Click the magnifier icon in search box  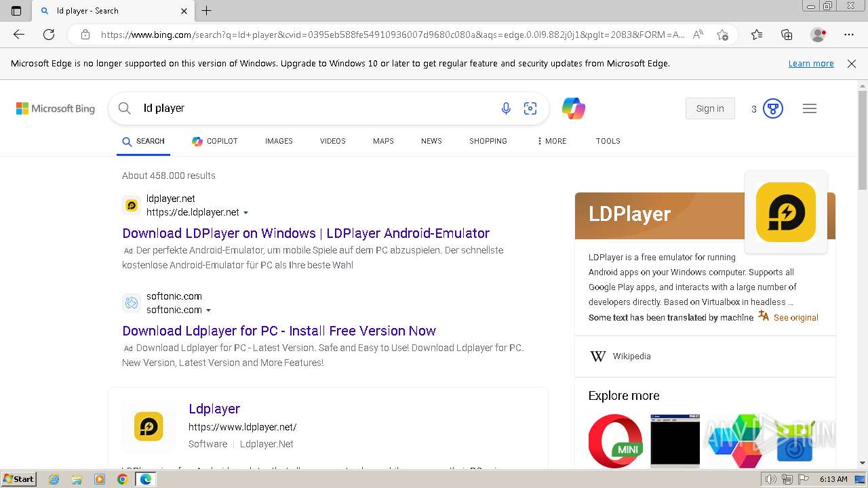(x=124, y=108)
